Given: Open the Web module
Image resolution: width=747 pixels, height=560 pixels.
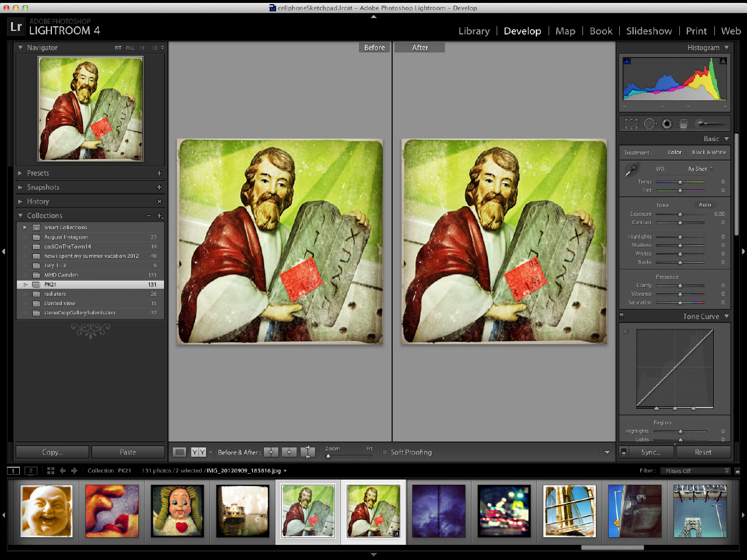Looking at the screenshot, I should [731, 31].
